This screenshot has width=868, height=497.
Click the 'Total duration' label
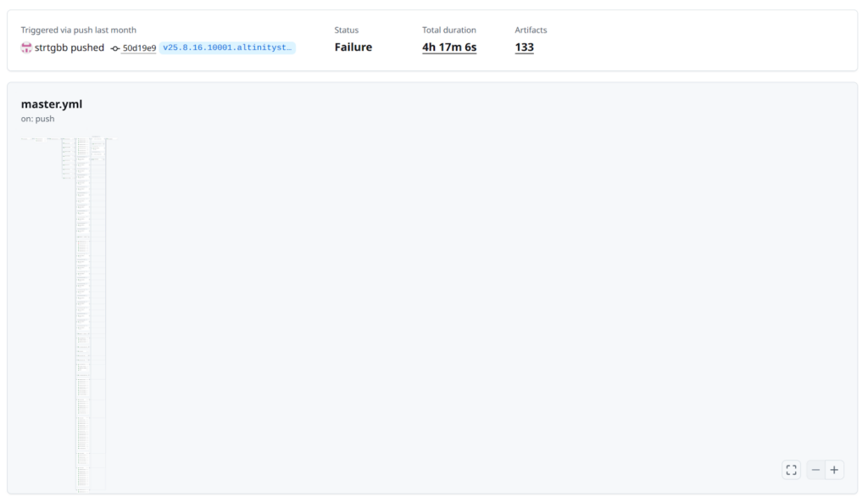pyautogui.click(x=449, y=30)
